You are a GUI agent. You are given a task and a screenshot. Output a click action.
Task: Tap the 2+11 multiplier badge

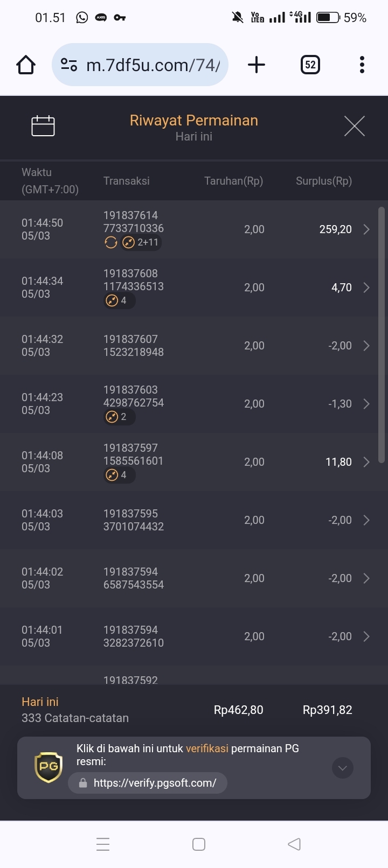coord(141,242)
